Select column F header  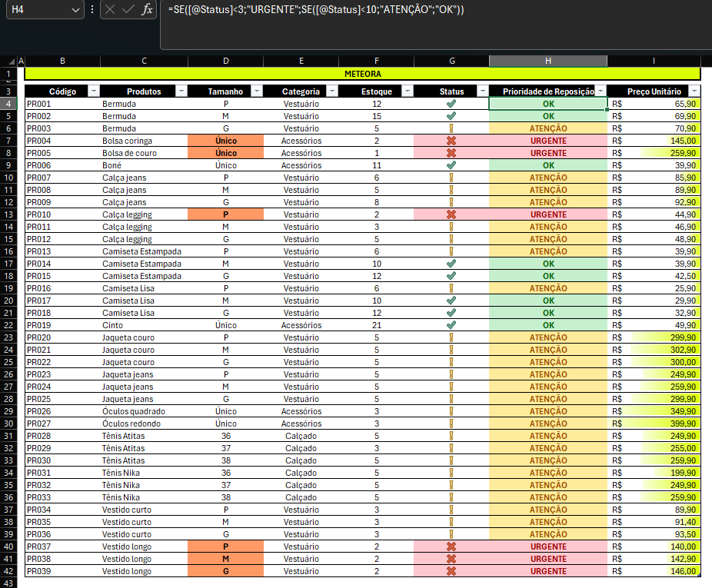(x=377, y=61)
